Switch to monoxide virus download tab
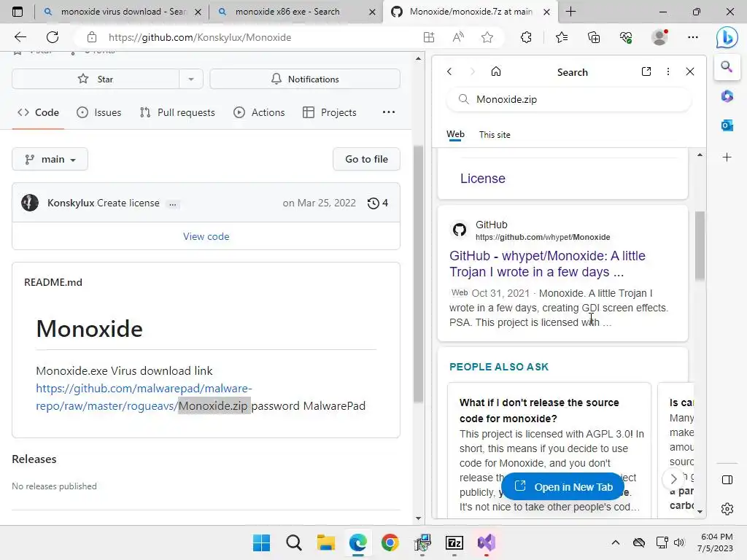 click(x=122, y=12)
